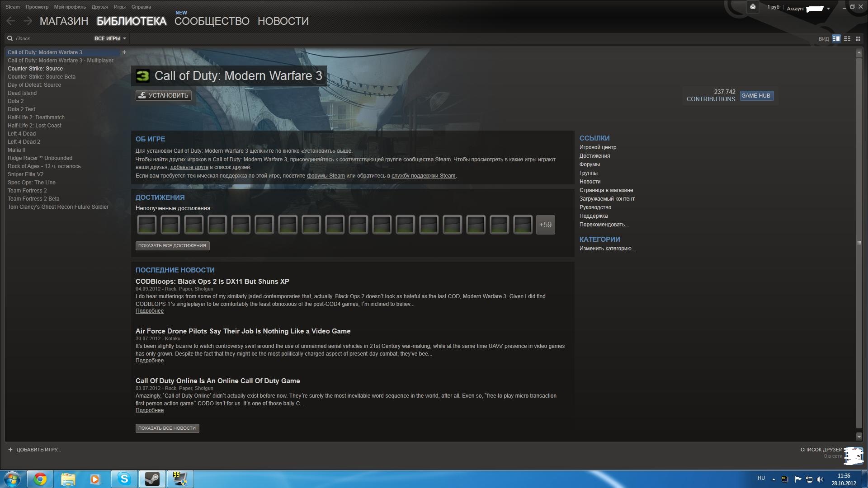The height and width of the screenshot is (488, 868).
Task: Open the inbox notifications envelope icon
Action: (x=753, y=7)
